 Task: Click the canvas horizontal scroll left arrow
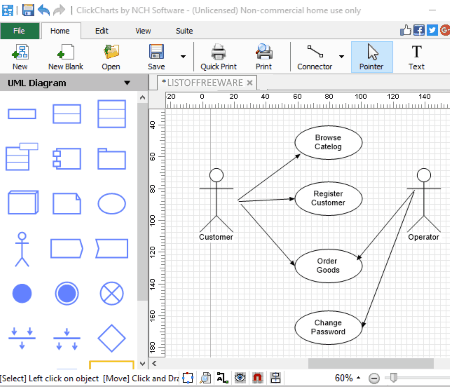point(154,363)
